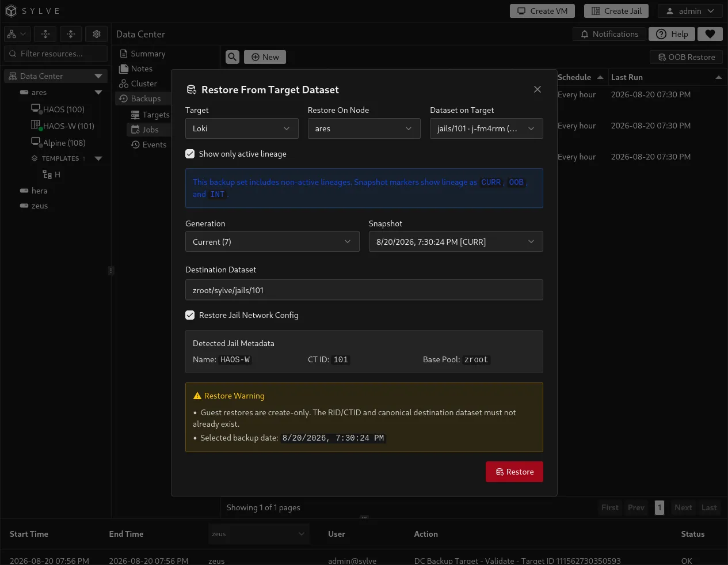Collapse the TEMPLATES group

(98, 158)
